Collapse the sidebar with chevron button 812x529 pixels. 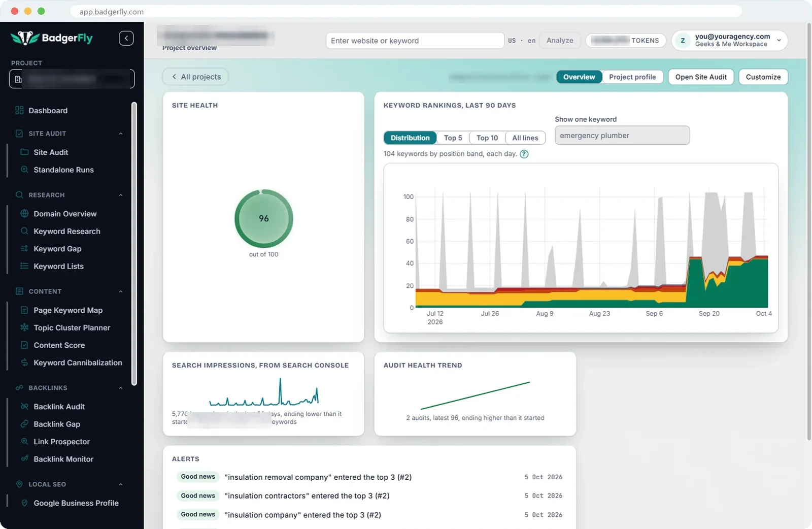click(x=126, y=38)
